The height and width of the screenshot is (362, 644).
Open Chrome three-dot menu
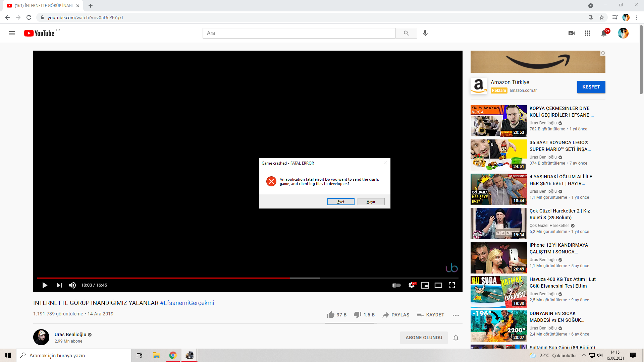[x=637, y=17]
